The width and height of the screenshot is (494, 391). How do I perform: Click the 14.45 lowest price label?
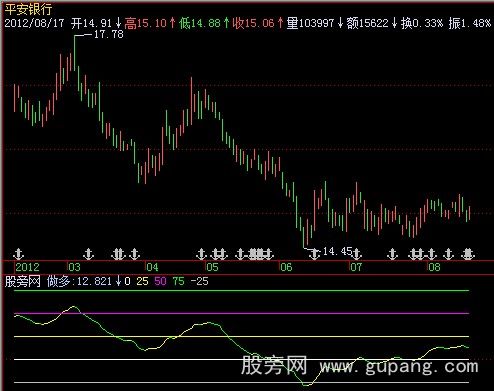click(x=337, y=251)
